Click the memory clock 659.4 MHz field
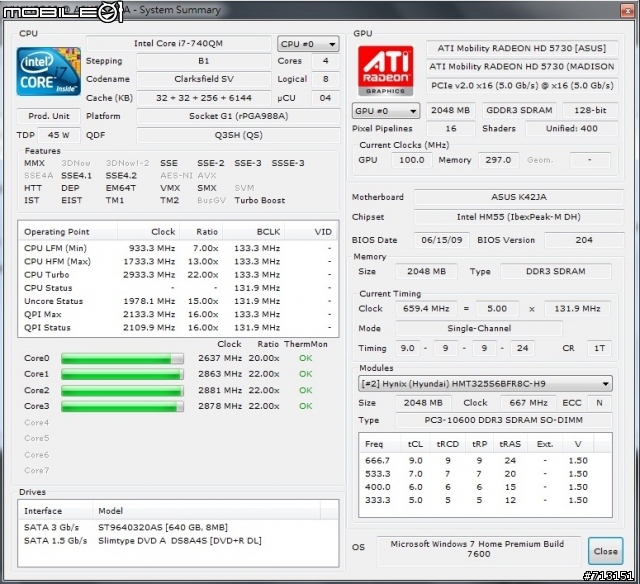640x584 pixels. (426, 309)
